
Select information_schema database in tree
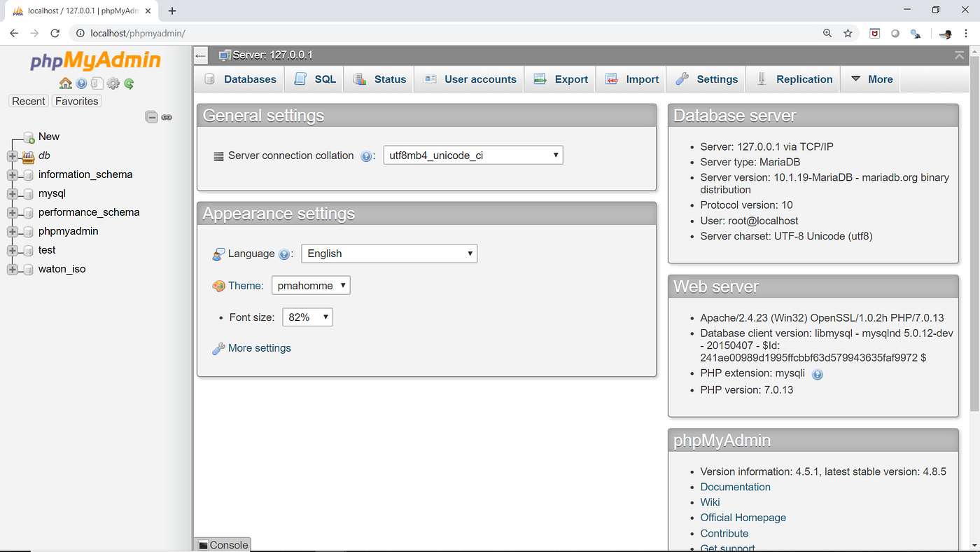tap(85, 174)
